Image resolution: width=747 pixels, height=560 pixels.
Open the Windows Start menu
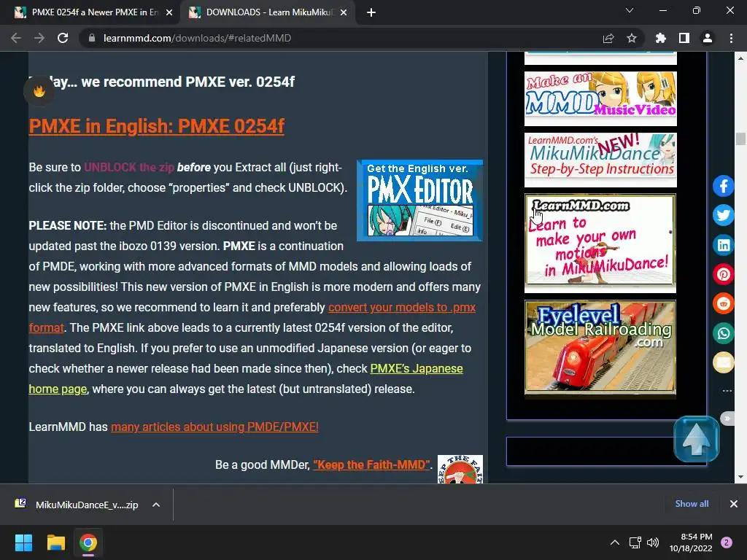point(23,542)
